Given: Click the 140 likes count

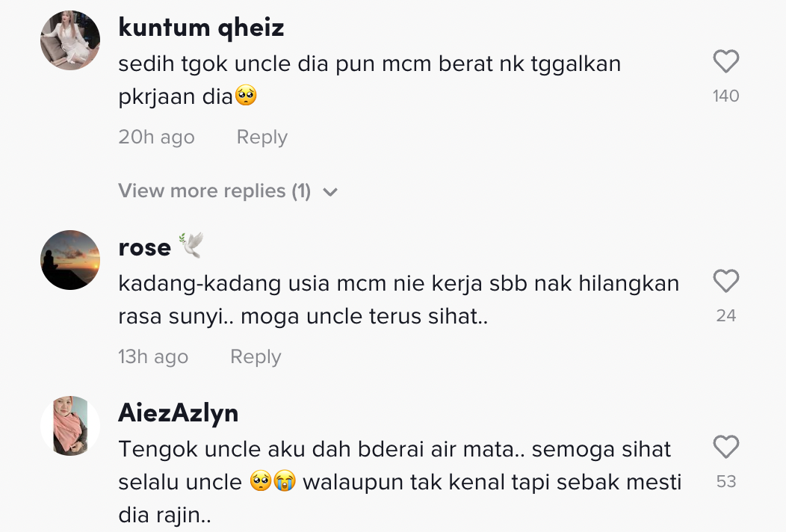Looking at the screenshot, I should pyautogui.click(x=725, y=96).
